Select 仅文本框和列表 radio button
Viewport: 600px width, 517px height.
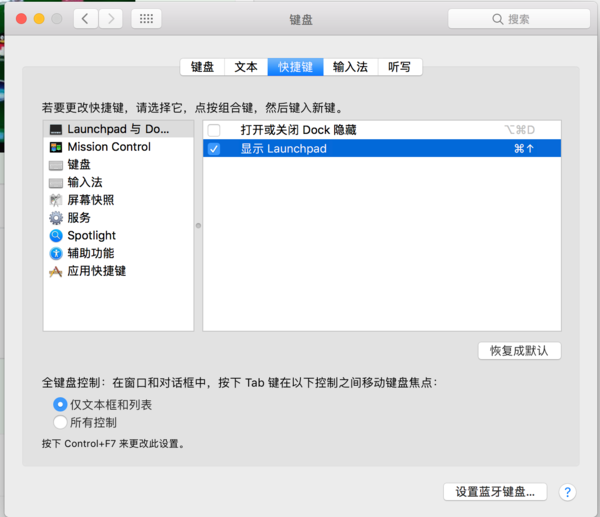(x=60, y=404)
